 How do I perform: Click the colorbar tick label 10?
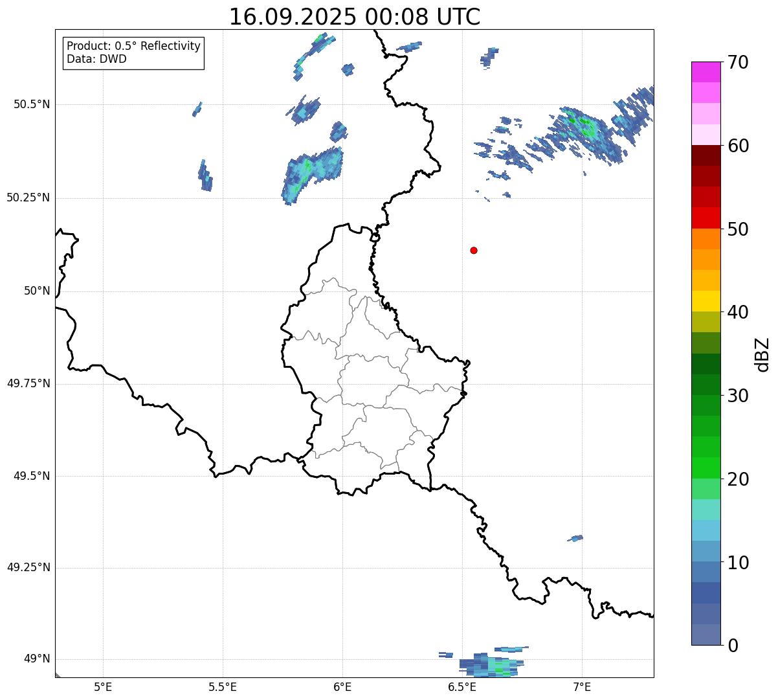pos(738,562)
